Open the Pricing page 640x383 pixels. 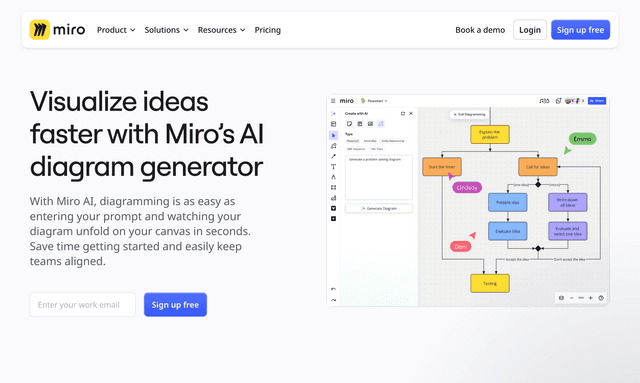(268, 30)
